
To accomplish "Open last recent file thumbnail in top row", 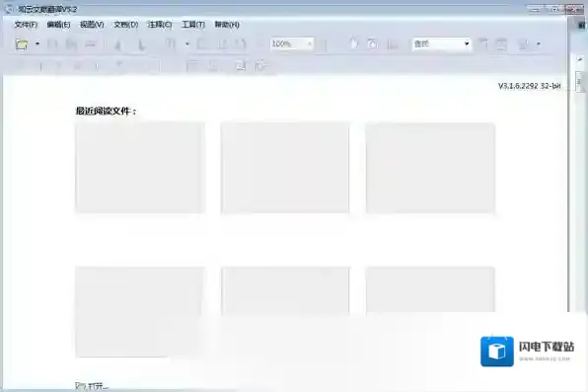I will coord(430,168).
